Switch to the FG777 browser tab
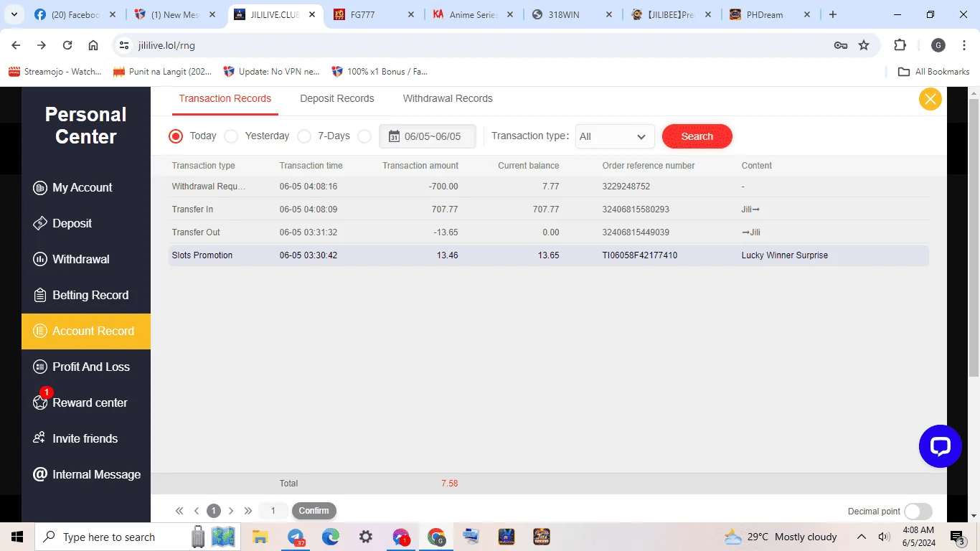Image resolution: width=980 pixels, height=551 pixels. (373, 14)
